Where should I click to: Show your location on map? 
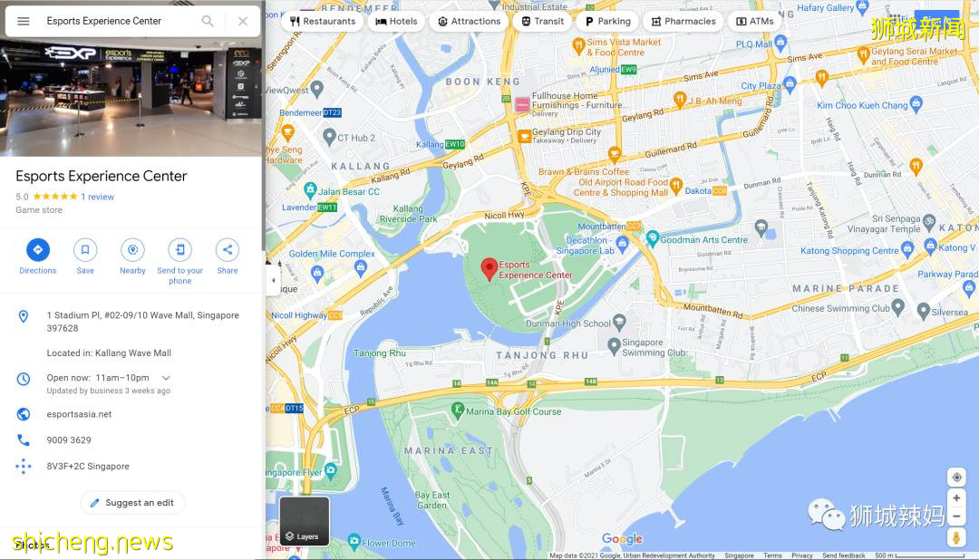(x=956, y=478)
